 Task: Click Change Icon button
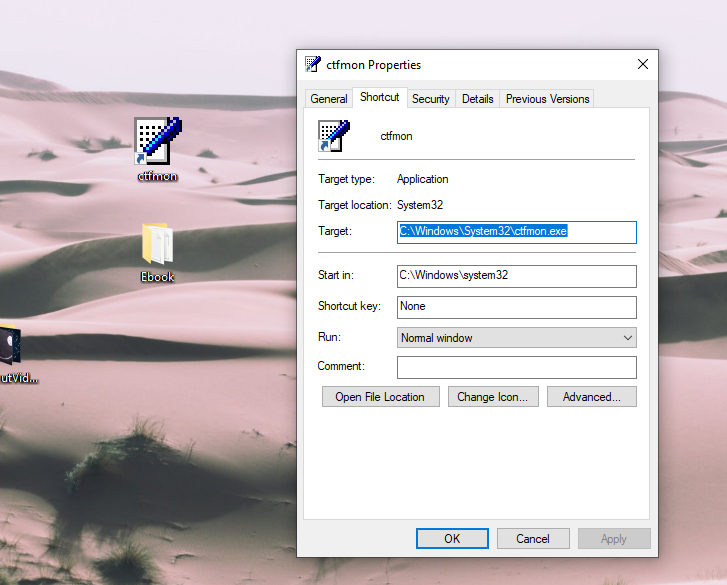[x=493, y=397]
